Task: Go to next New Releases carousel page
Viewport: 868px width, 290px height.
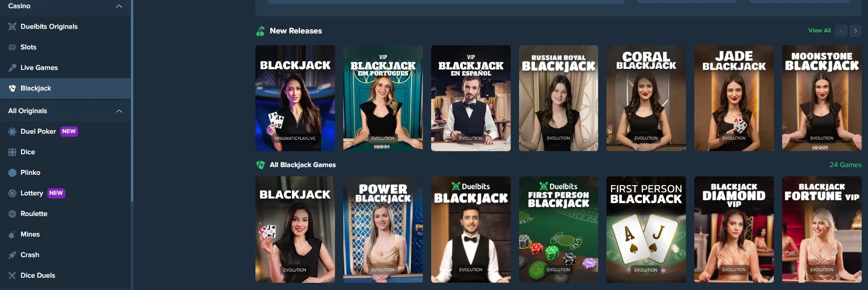Action: click(856, 31)
